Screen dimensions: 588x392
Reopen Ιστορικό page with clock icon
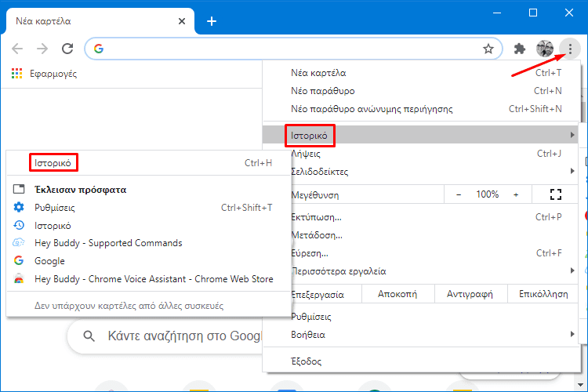pyautogui.click(x=149, y=226)
